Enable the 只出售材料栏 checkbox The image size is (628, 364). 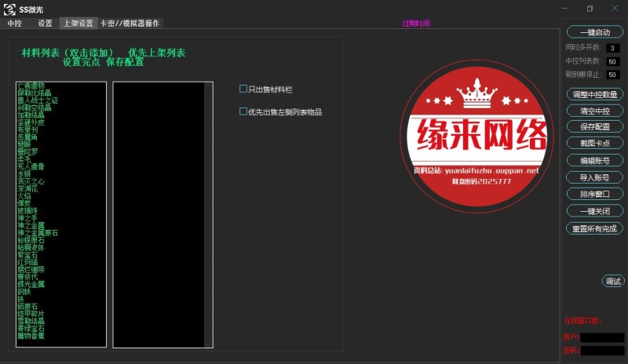(x=243, y=89)
